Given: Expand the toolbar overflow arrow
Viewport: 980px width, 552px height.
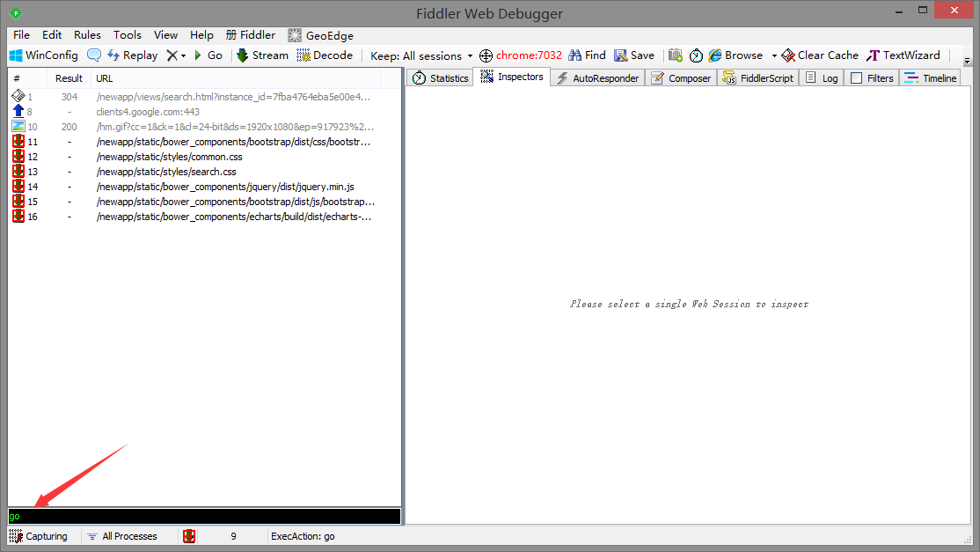Looking at the screenshot, I should click(967, 62).
